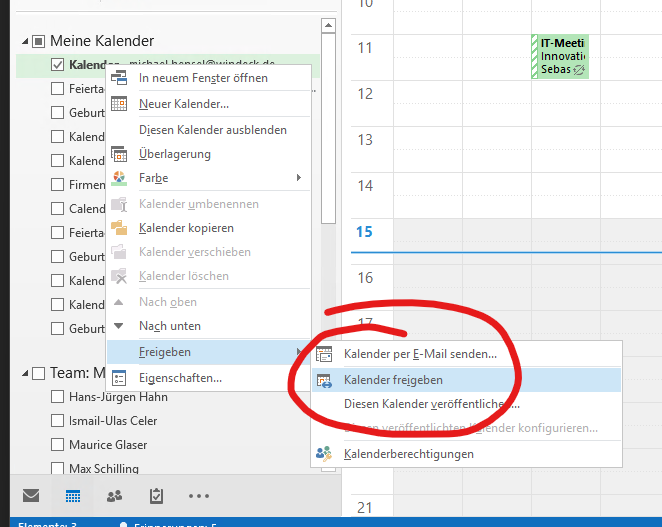This screenshot has width=662, height=527.
Task: Open the Mail view icon
Action: click(31, 495)
